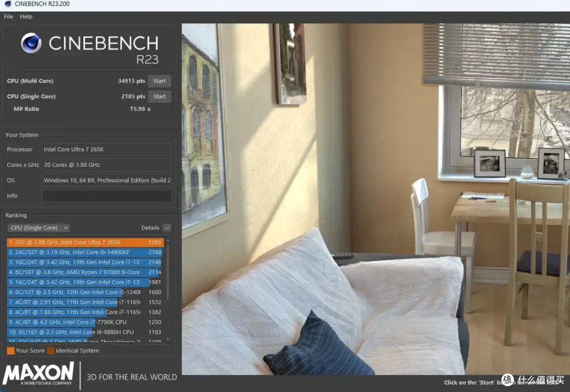Click the OS field Windows 10
This screenshot has height=392, width=570.
107,180
